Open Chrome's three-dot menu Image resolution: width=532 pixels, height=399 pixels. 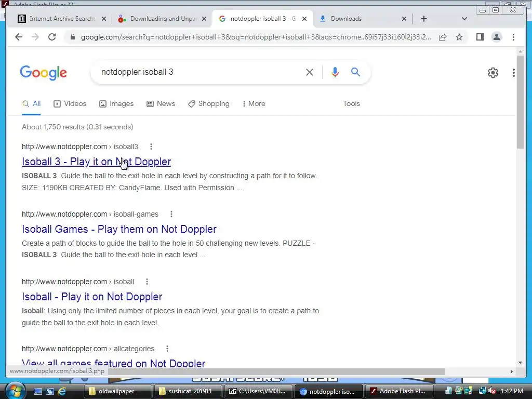[x=514, y=37]
